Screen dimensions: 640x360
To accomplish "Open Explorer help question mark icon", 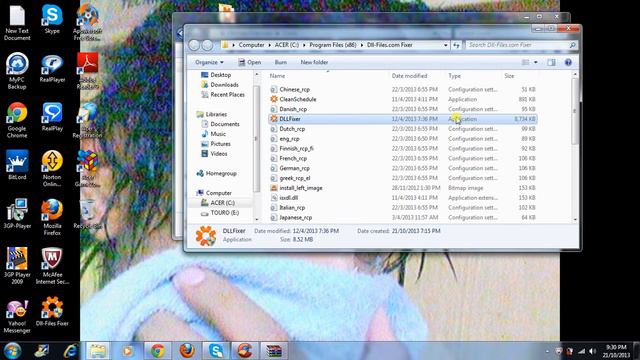I will [568, 62].
